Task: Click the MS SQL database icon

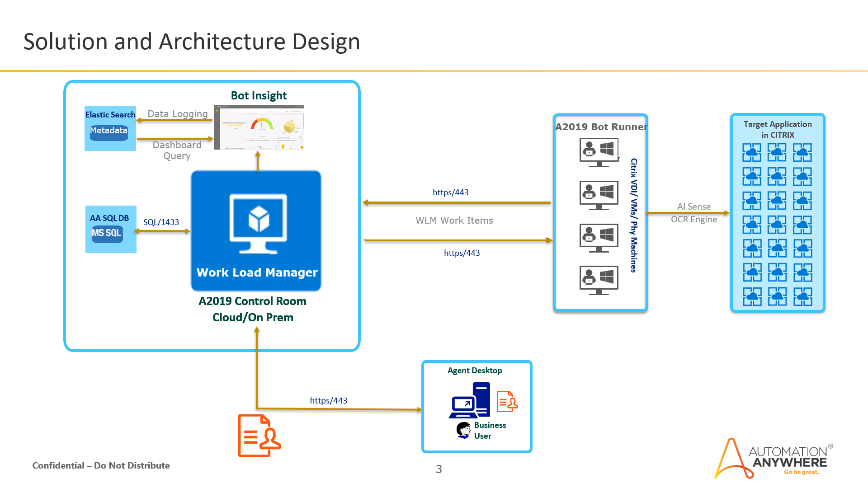Action: coord(107,234)
